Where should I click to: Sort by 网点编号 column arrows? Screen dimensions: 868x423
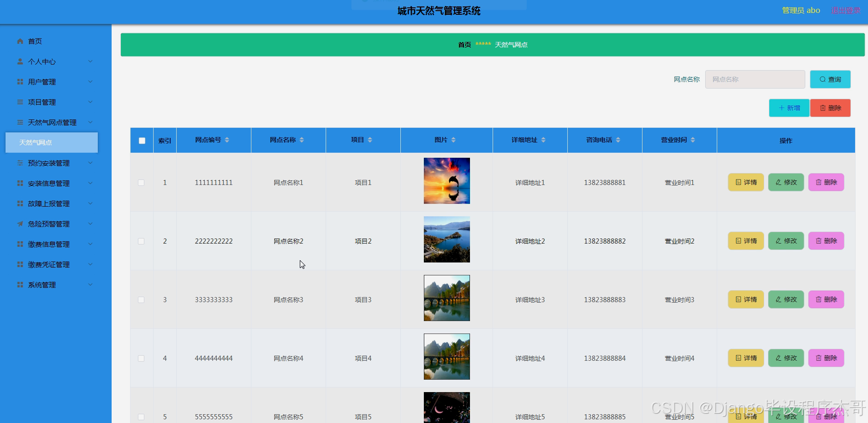coord(227,140)
